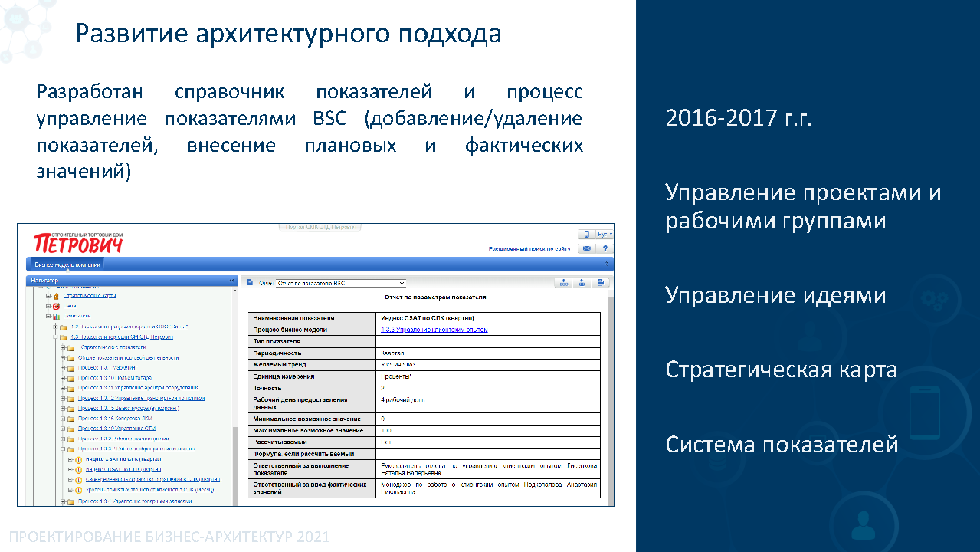Collapse the header using the blue bar arrow
980x552 pixels.
tap(606, 264)
